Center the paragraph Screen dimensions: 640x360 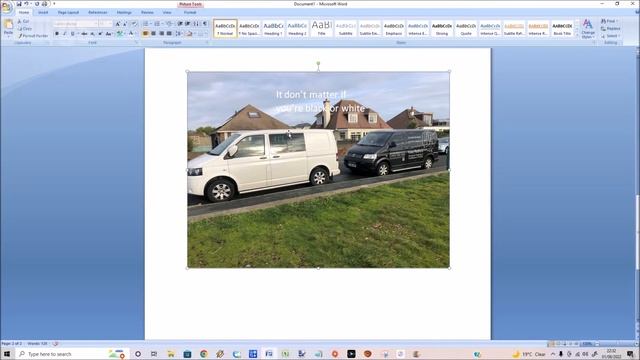[x=153, y=34]
